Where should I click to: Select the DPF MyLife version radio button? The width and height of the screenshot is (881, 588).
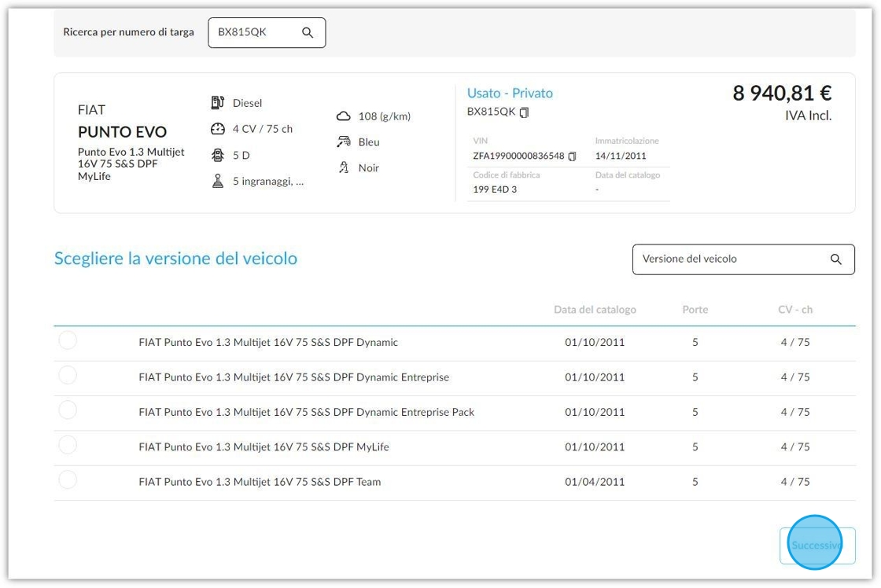[x=68, y=445]
